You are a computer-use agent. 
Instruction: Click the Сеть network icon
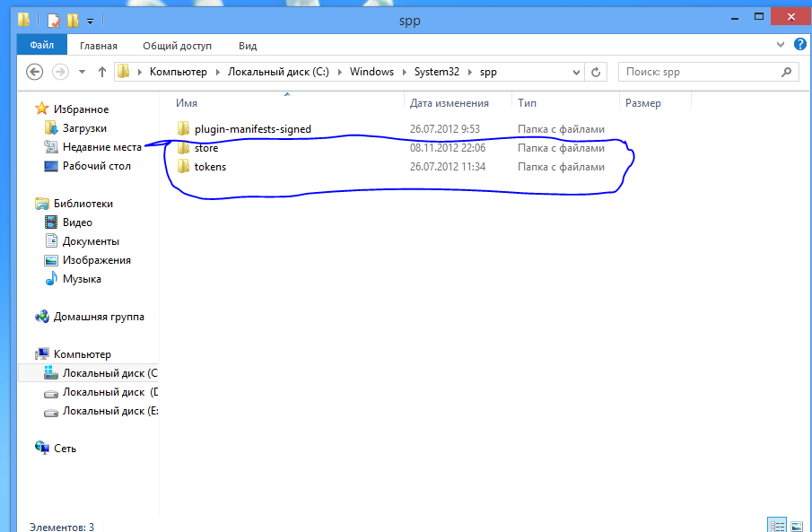[42, 448]
